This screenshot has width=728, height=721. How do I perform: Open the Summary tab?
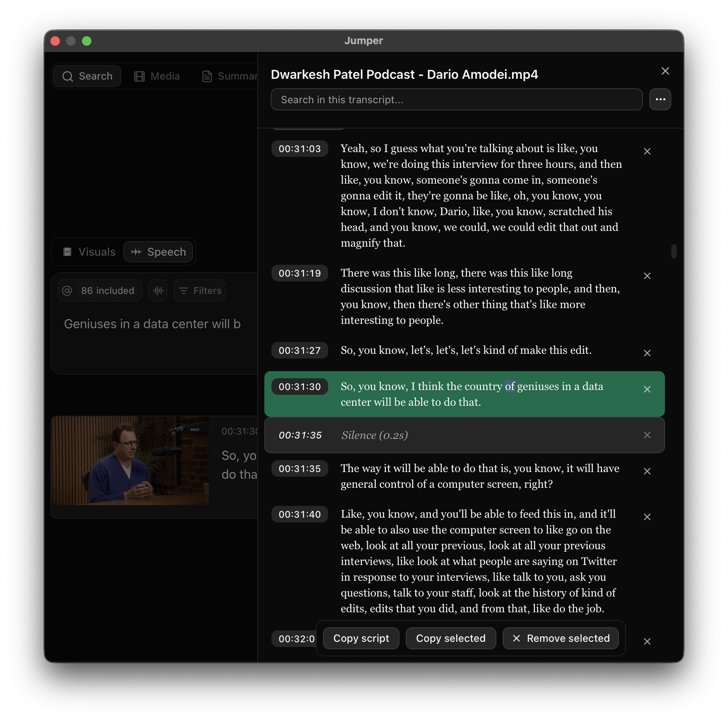[x=230, y=76]
